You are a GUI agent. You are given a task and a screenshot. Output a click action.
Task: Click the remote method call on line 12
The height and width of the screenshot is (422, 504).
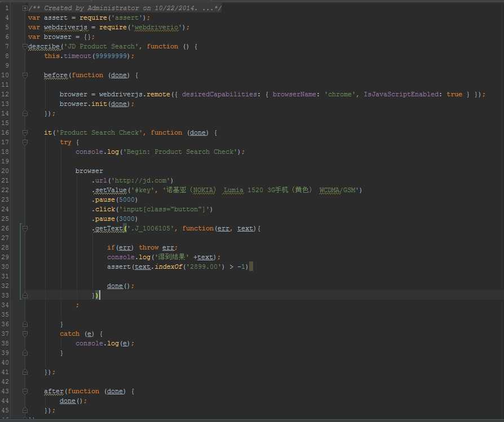coord(158,94)
